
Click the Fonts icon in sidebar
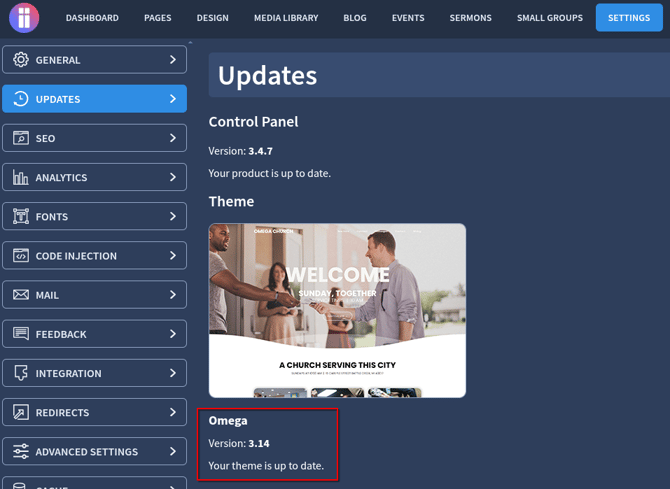coord(20,216)
